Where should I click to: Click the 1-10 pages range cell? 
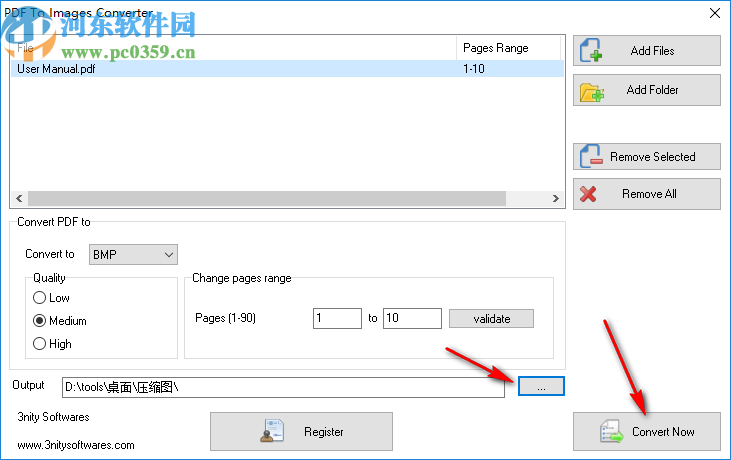point(474,69)
